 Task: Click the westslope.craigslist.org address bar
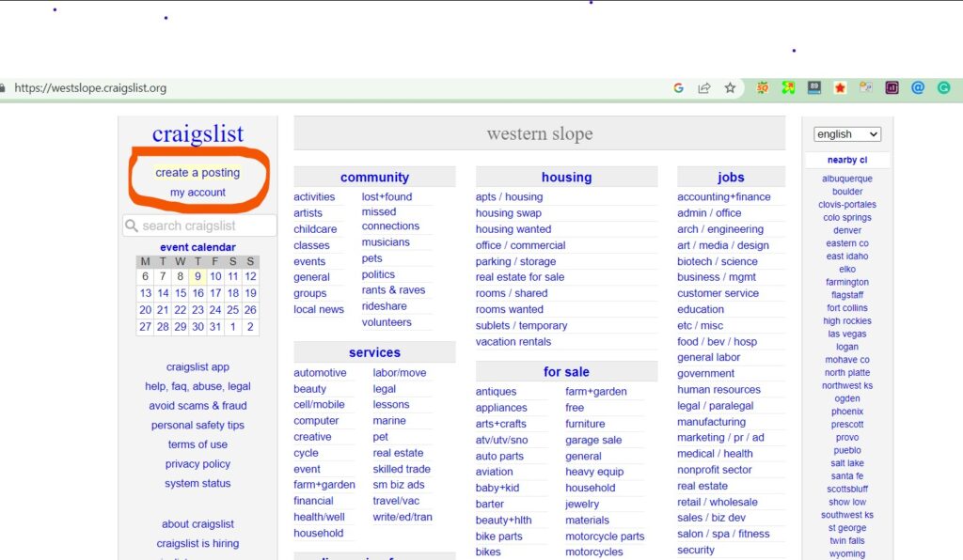pos(90,87)
